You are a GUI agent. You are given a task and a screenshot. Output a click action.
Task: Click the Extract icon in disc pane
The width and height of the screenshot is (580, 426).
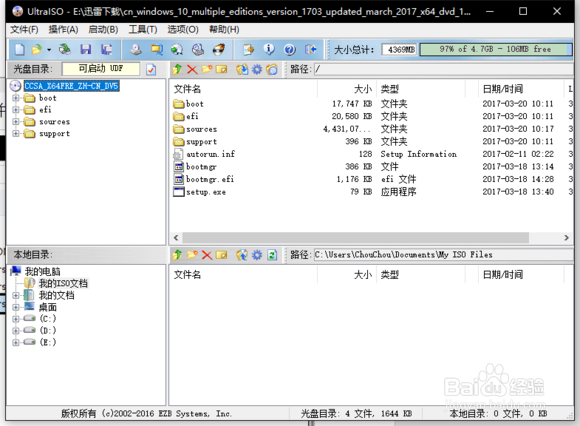coord(242,69)
